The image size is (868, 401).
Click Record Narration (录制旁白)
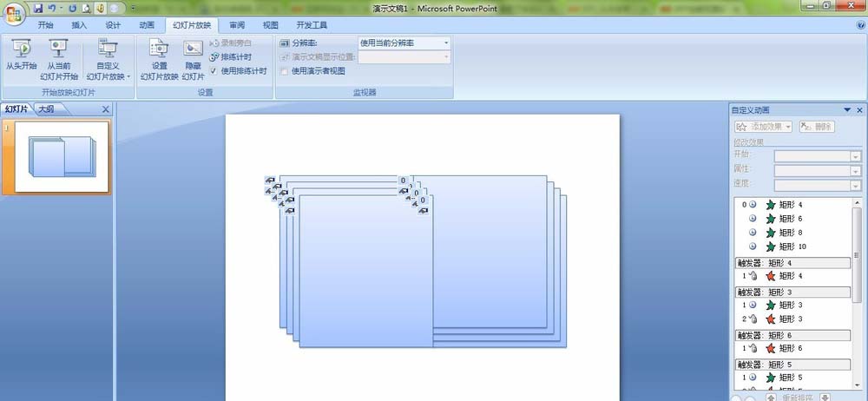pos(231,43)
